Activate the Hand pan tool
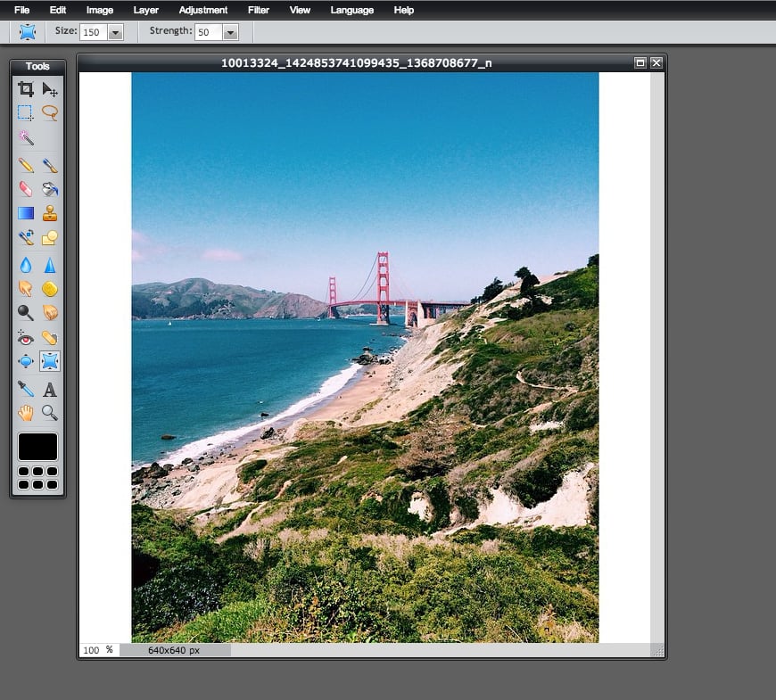 pyautogui.click(x=26, y=413)
